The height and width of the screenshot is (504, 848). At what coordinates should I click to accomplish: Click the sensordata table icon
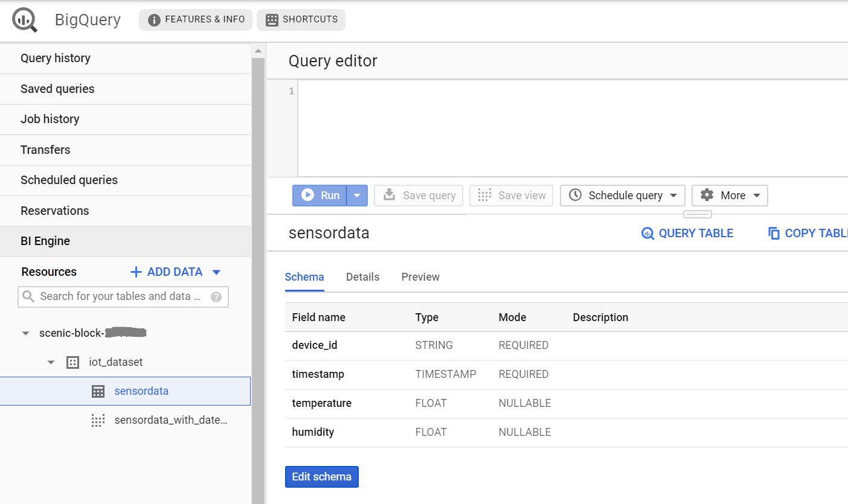tap(98, 391)
